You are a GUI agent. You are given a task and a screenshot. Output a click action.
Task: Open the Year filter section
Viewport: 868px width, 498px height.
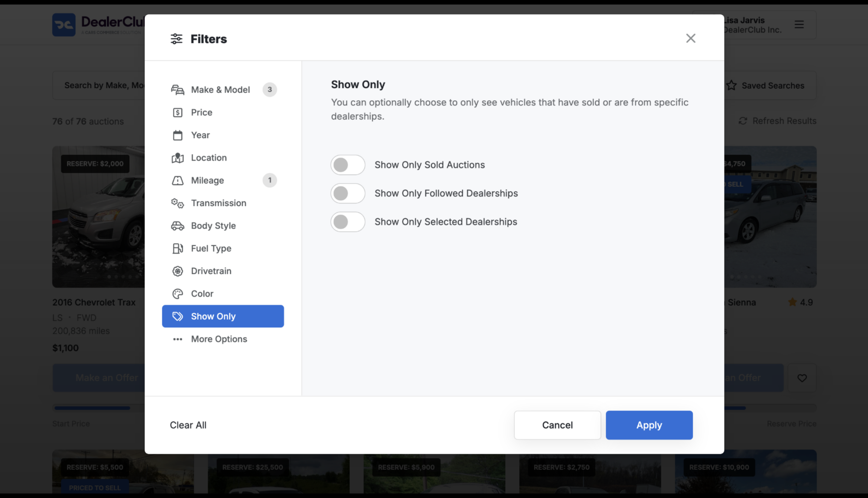[223, 135]
